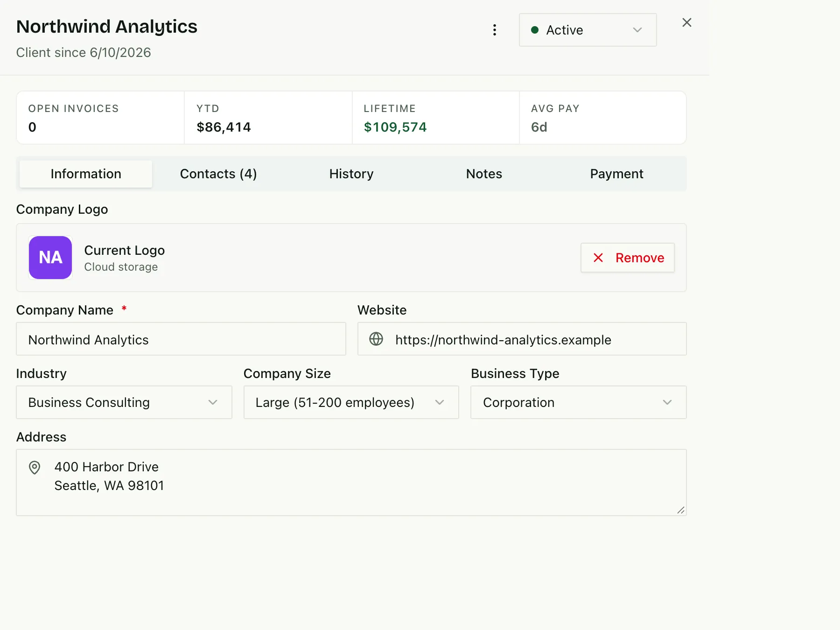840x630 pixels.
Task: Expand the Business Type dropdown
Action: (x=578, y=402)
